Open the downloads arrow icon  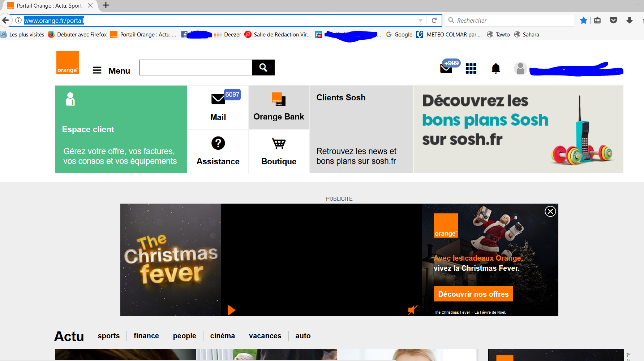[x=630, y=20]
